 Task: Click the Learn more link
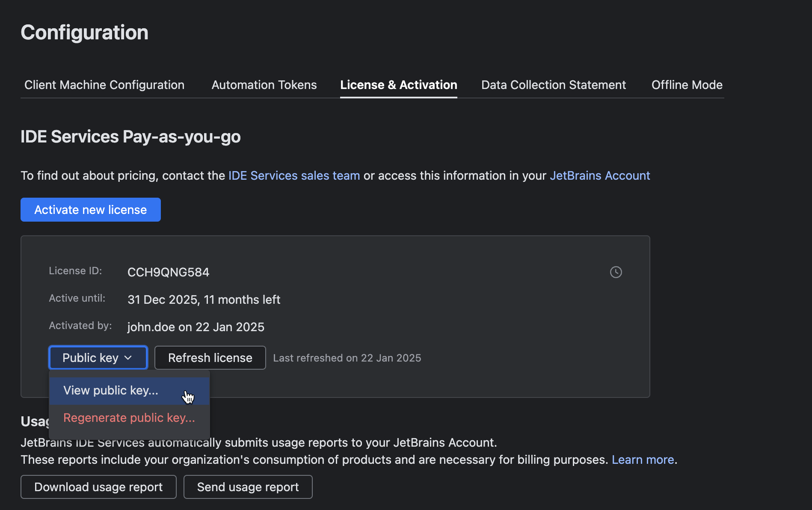643,460
